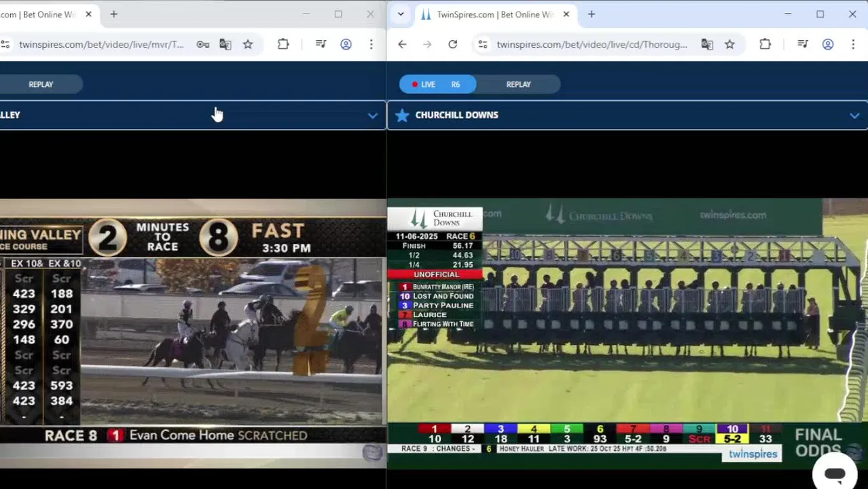Open media controls icon in right window
Image resolution: width=868 pixels, height=489 pixels.
click(803, 45)
